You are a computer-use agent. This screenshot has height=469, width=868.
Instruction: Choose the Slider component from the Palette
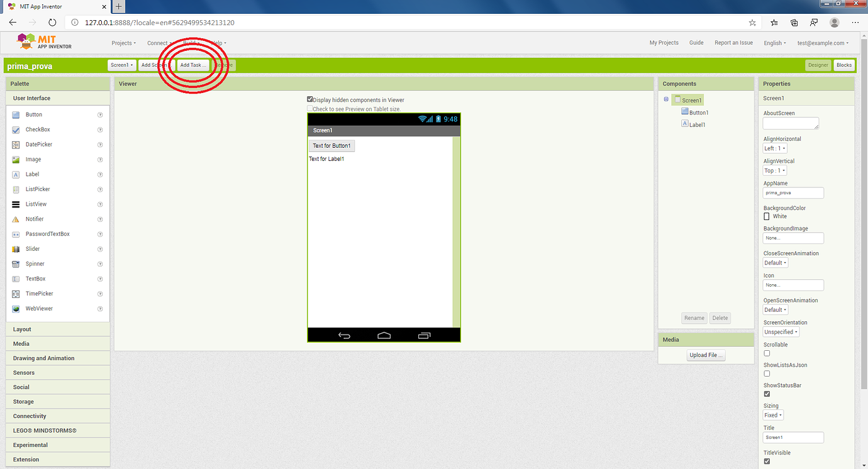pyautogui.click(x=33, y=248)
